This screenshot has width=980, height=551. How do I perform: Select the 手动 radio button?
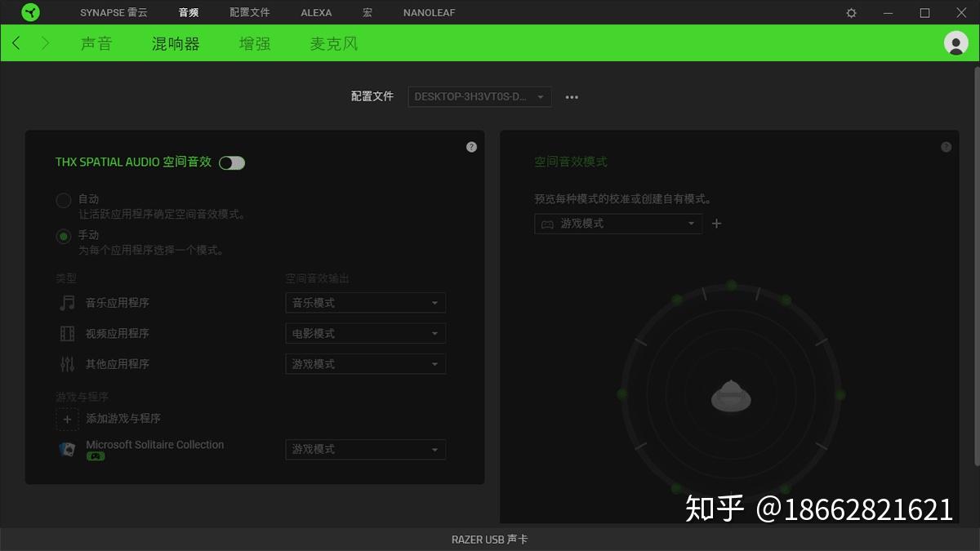coord(63,237)
